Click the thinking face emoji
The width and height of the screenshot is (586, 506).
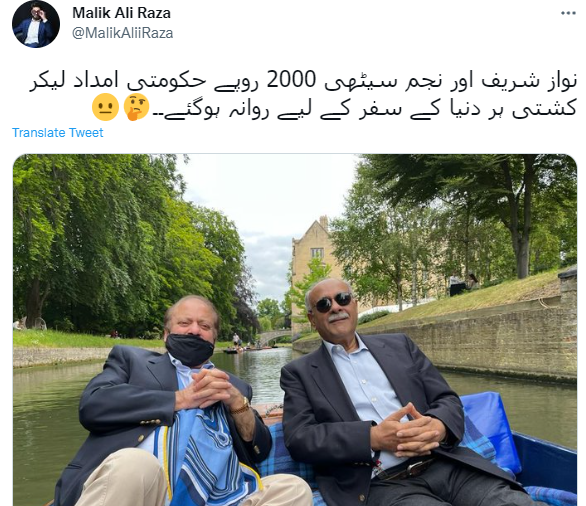click(x=136, y=107)
